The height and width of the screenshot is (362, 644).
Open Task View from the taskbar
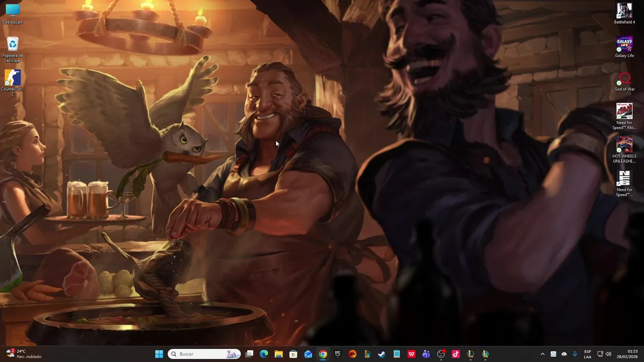coord(249,354)
